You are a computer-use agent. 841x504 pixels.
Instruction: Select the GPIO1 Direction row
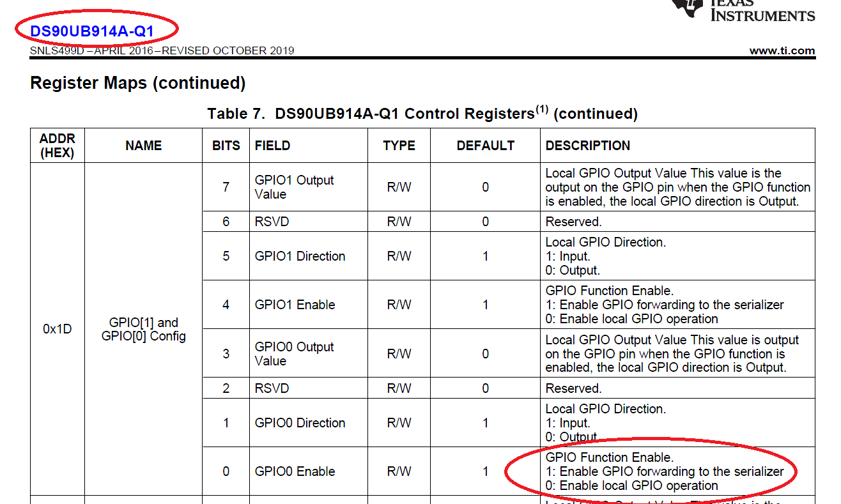[x=300, y=256]
